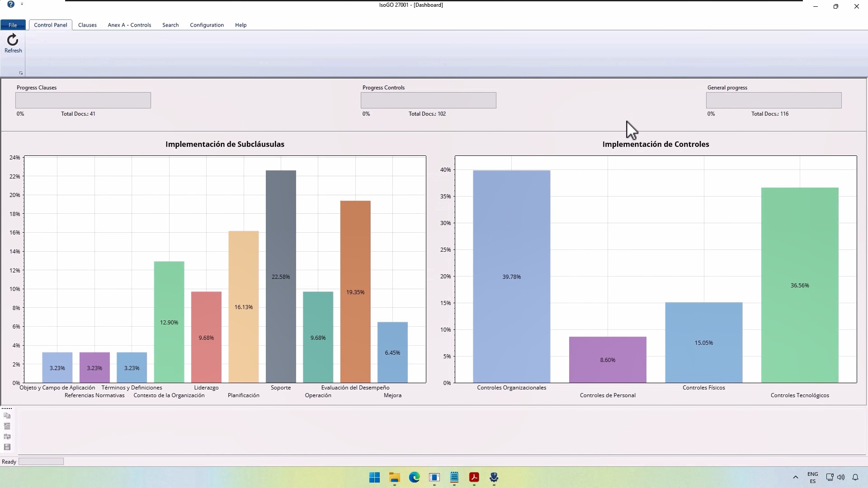Click the status bar progress indicator
Viewport: 868px width, 488px height.
point(41,461)
